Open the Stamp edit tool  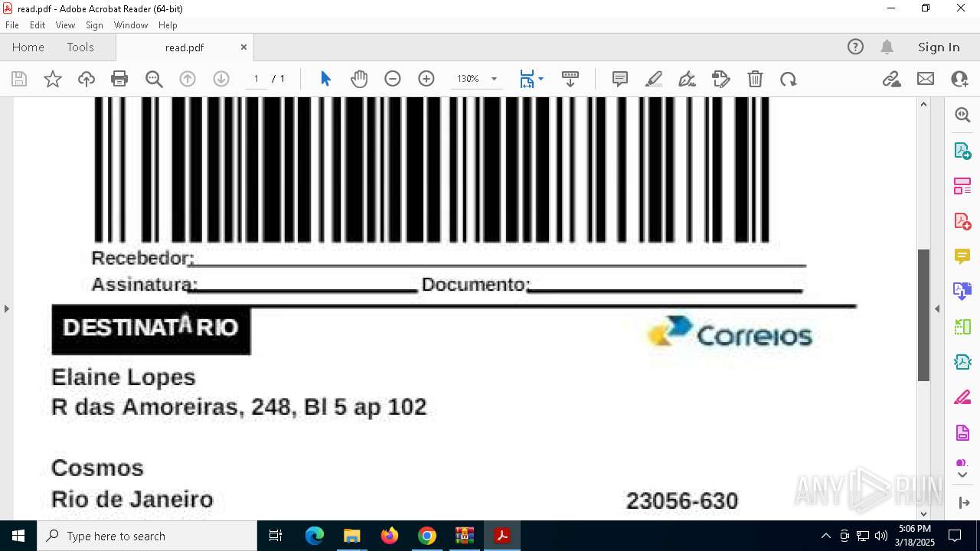coord(721,79)
